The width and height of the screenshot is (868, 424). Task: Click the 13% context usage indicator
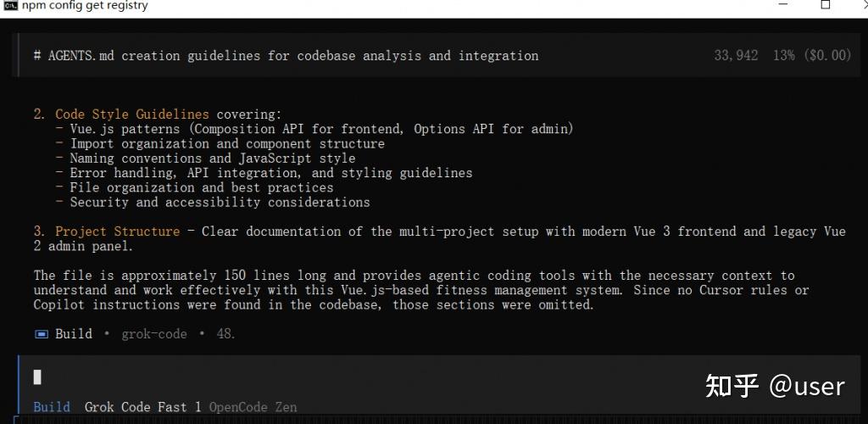[783, 56]
